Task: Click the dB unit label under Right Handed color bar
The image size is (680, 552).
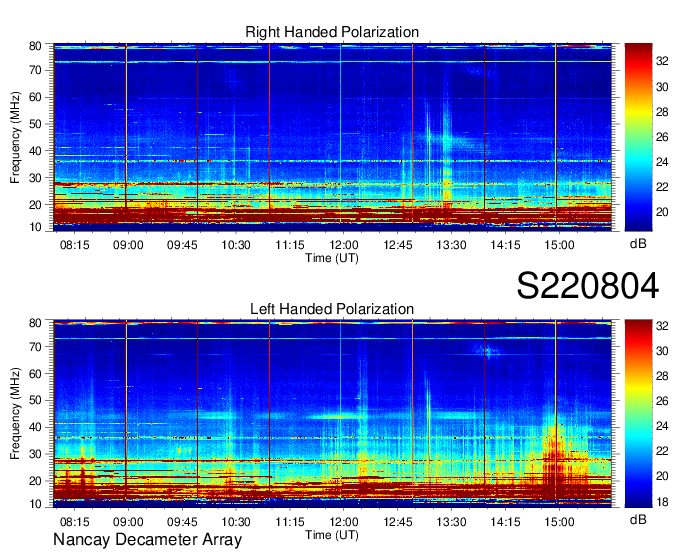Action: click(x=638, y=244)
